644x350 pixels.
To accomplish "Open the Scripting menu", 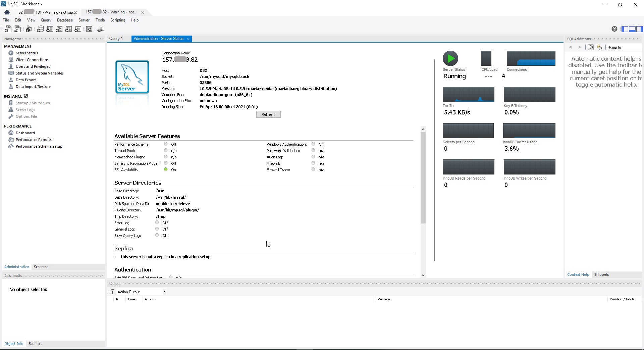I will (118, 20).
